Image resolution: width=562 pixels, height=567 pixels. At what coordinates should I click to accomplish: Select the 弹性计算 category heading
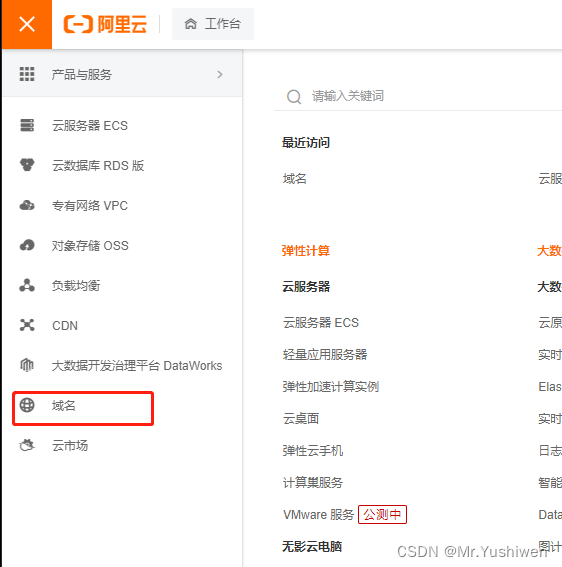click(x=306, y=250)
